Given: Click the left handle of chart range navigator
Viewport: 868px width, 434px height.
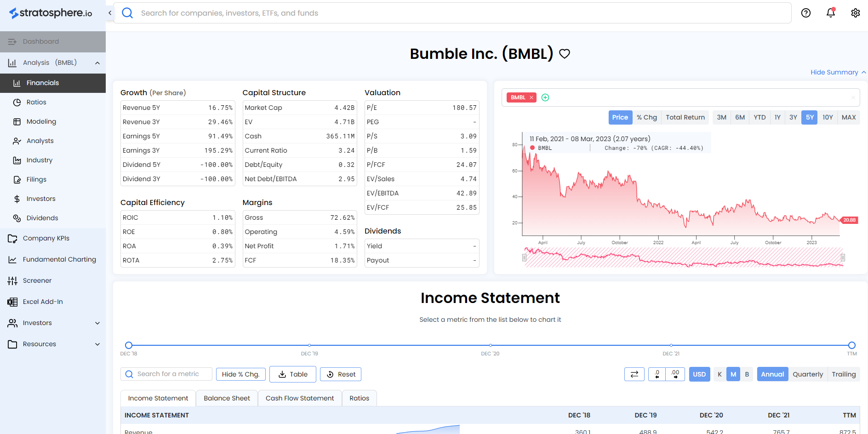Looking at the screenshot, I should point(524,257).
